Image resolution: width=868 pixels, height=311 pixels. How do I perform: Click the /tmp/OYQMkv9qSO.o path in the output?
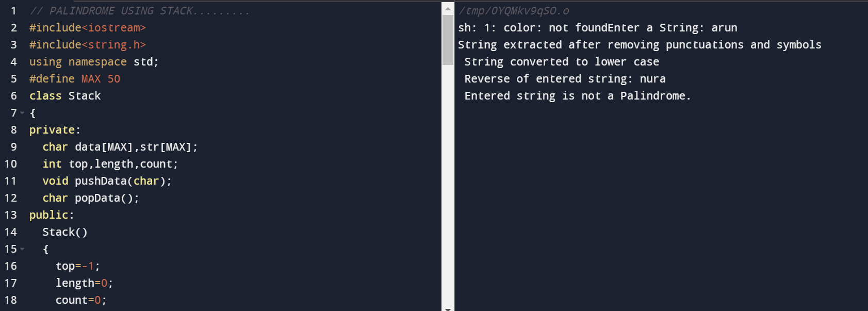click(514, 11)
